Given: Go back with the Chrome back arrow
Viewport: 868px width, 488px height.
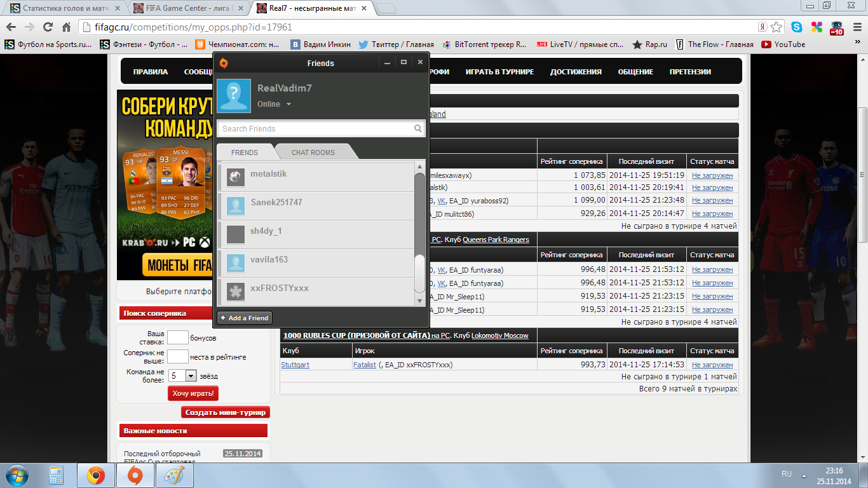Looking at the screenshot, I should 11,27.
